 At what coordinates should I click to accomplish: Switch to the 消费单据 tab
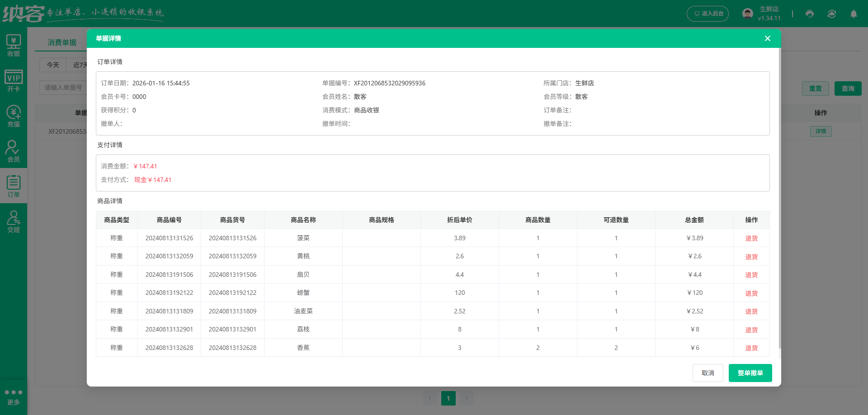[x=62, y=42]
